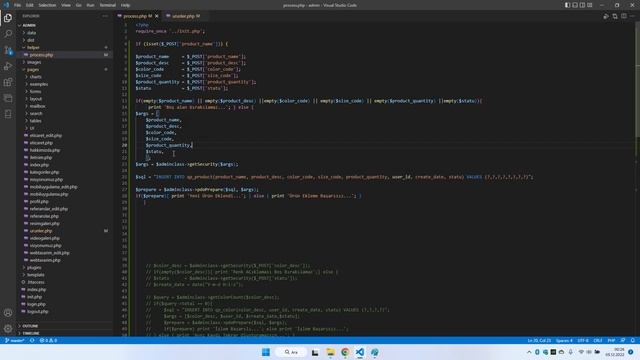The height and width of the screenshot is (360, 640).
Task: Click the taskbar search box
Action: click(291, 352)
